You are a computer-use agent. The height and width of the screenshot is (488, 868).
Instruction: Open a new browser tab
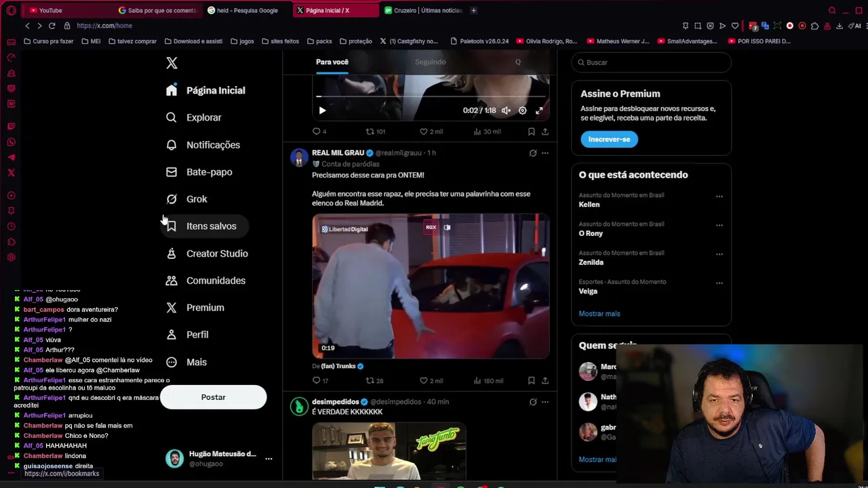pyautogui.click(x=473, y=10)
